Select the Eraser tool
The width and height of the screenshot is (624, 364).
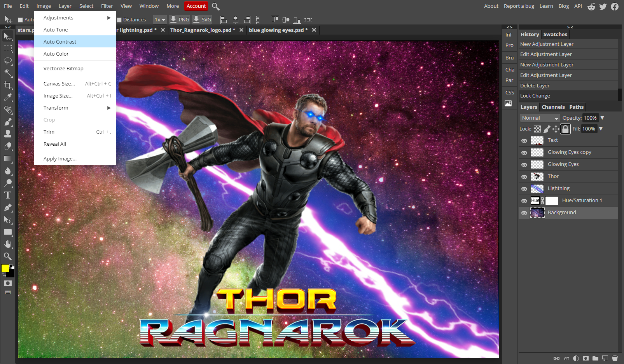click(x=8, y=146)
